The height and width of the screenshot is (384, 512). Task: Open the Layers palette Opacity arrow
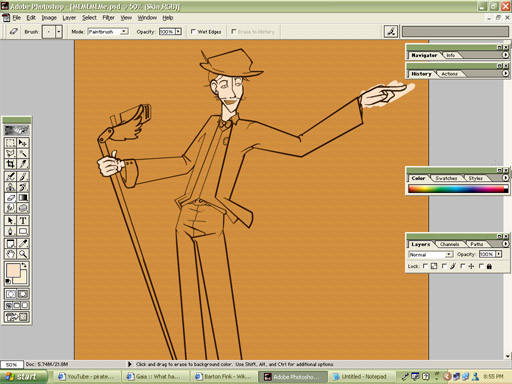point(499,254)
